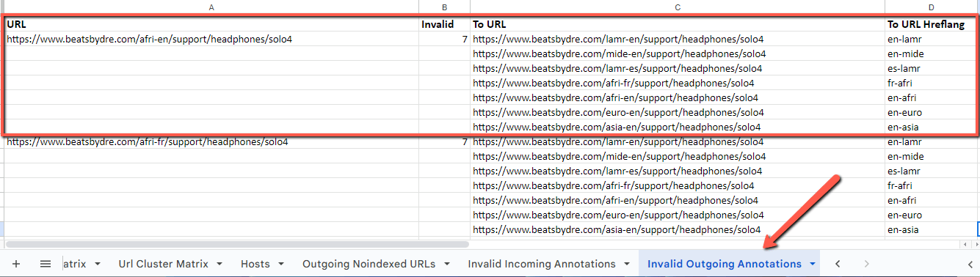Select the 'To URL' header cell
980x277 pixels.
678,24
